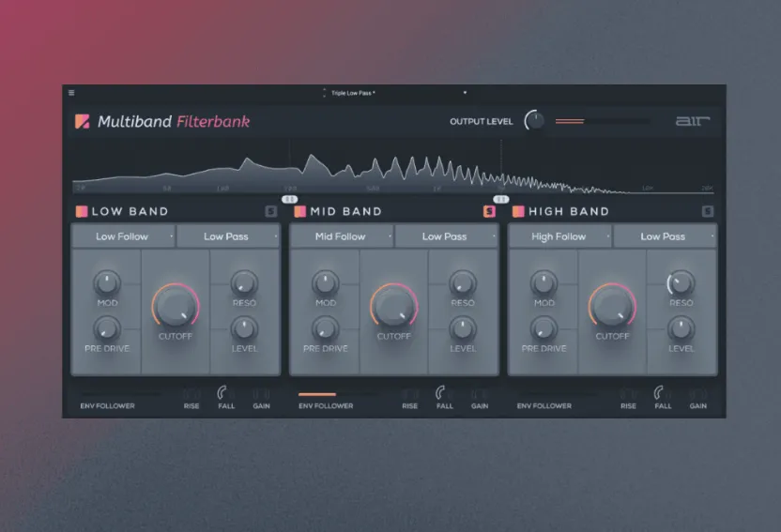Click the Low Band RESO knob
This screenshot has width=781, height=532.
244,282
